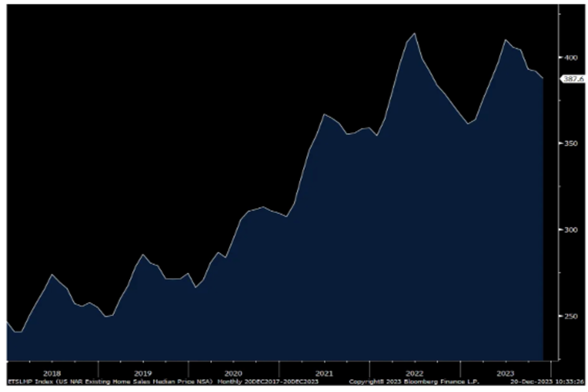Click the 2021 peak on the price line
The width and height of the screenshot is (588, 392).
click(324, 114)
